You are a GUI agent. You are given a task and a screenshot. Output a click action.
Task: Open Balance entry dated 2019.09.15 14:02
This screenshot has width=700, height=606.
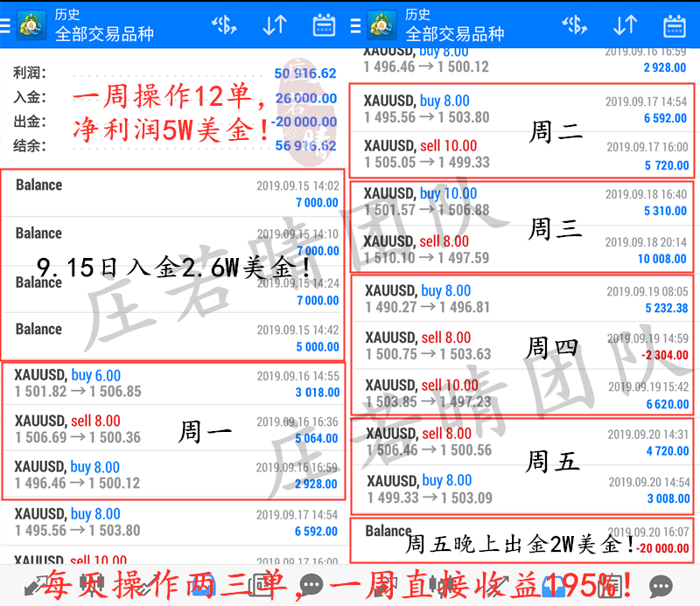click(173, 193)
